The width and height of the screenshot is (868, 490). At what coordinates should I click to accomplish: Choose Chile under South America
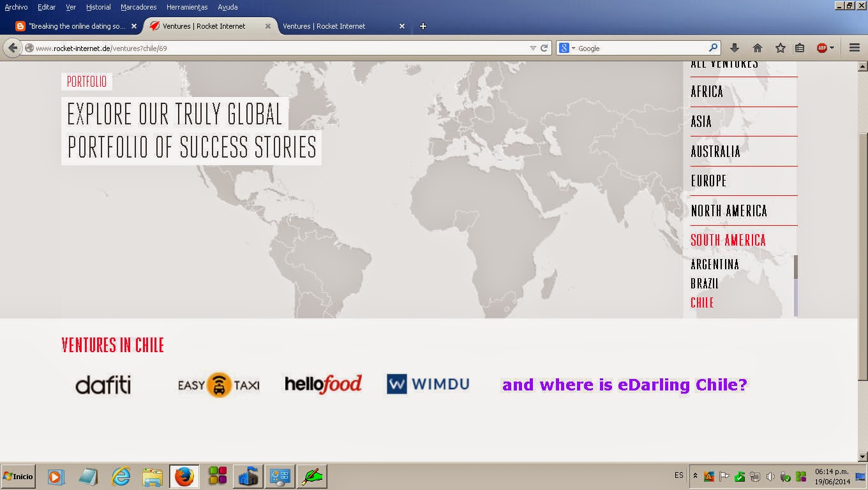click(702, 302)
